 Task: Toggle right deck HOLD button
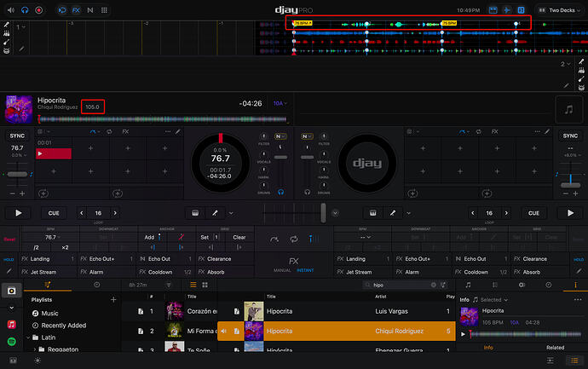[579, 259]
